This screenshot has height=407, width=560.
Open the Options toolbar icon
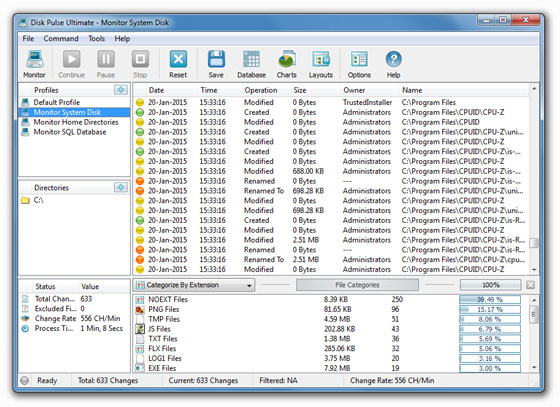click(x=359, y=59)
